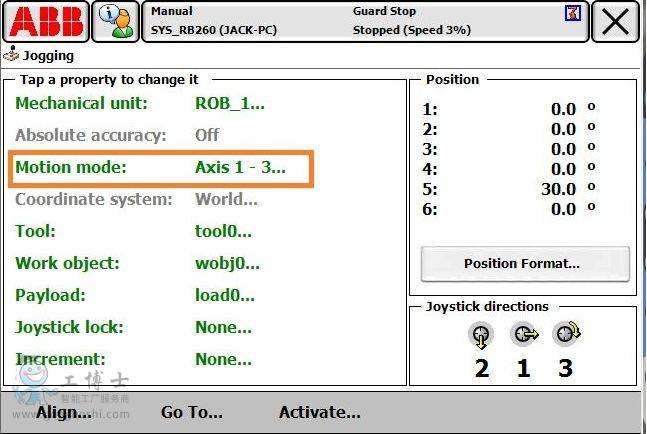Open the Align menu item
This screenshot has width=647, height=434.
pos(65,412)
